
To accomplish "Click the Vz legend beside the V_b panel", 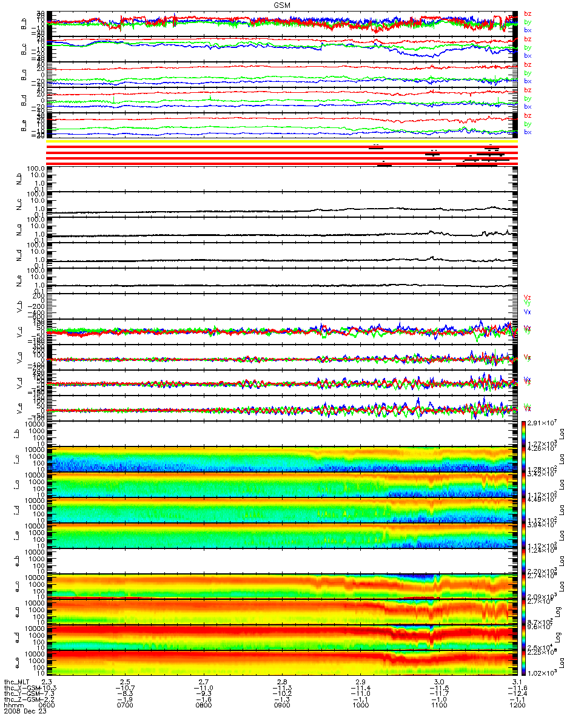I will (527, 297).
